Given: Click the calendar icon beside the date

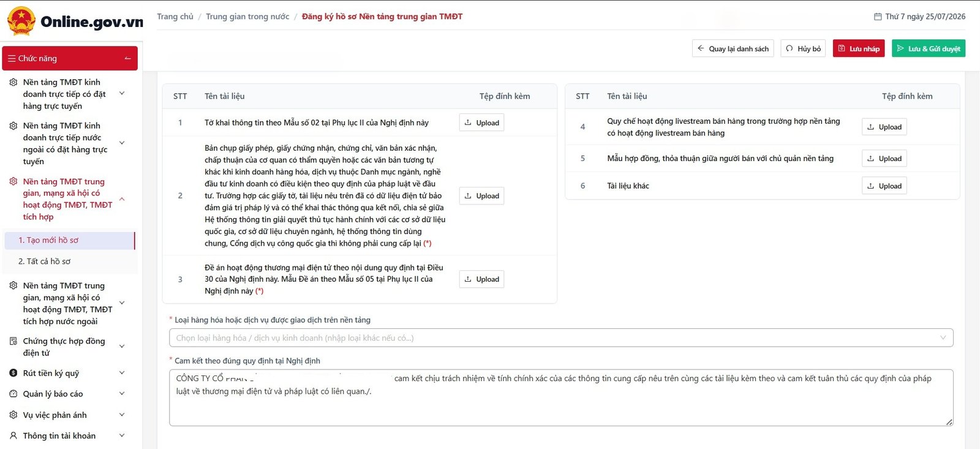Looking at the screenshot, I should click(878, 17).
